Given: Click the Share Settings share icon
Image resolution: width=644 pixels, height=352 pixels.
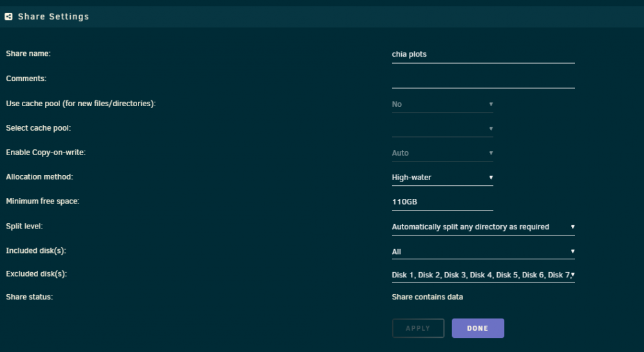Looking at the screenshot, I should (8, 17).
